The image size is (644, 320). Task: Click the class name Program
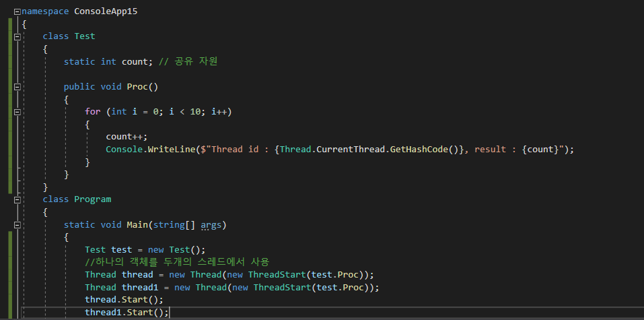[92, 199]
